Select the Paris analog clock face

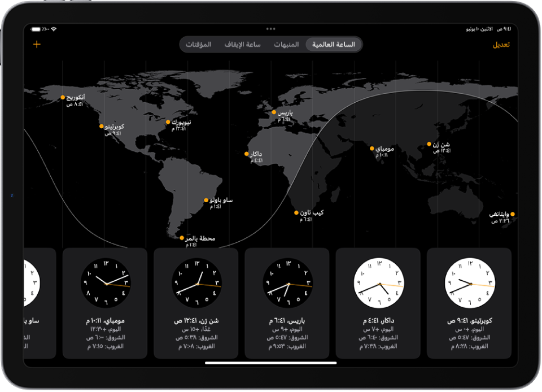287,283
